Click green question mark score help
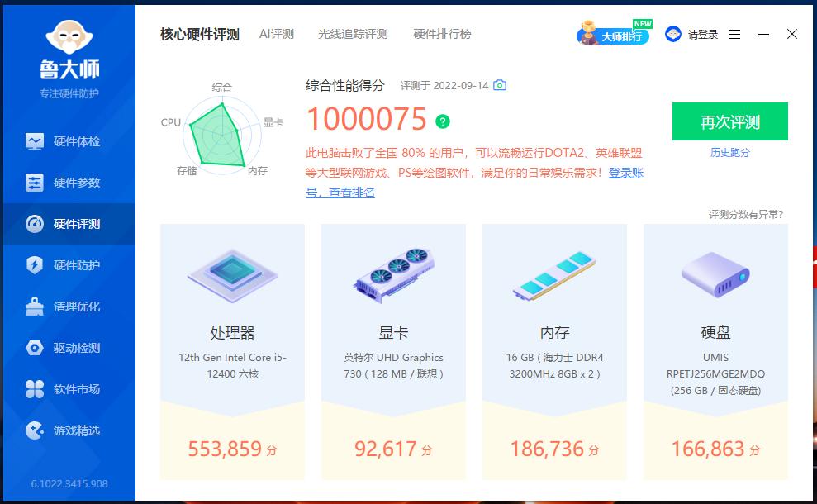This screenshot has width=817, height=504. click(x=443, y=121)
